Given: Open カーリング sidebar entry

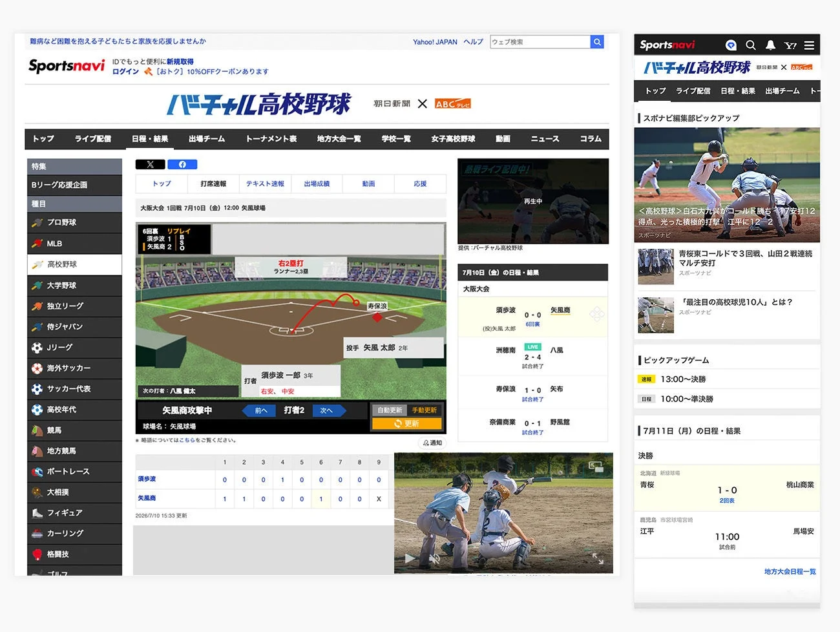Looking at the screenshot, I should [x=74, y=533].
